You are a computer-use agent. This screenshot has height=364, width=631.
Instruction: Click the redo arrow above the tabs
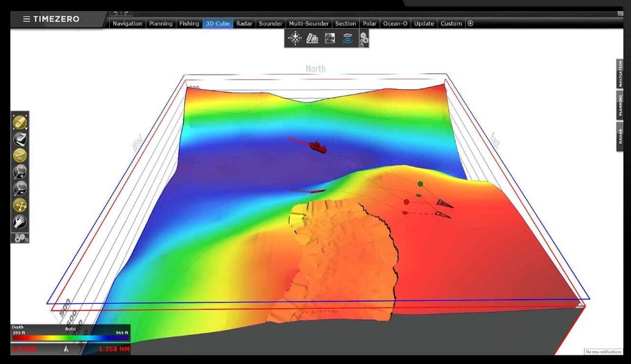click(x=126, y=13)
